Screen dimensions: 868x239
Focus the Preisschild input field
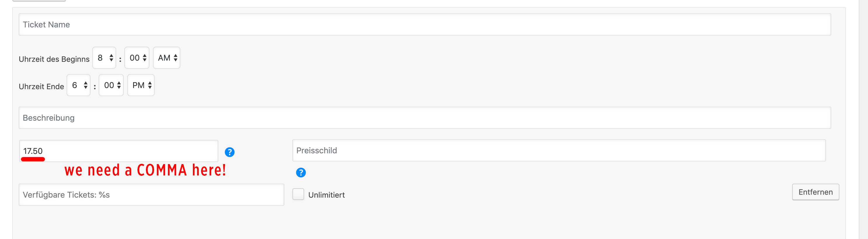click(x=559, y=150)
